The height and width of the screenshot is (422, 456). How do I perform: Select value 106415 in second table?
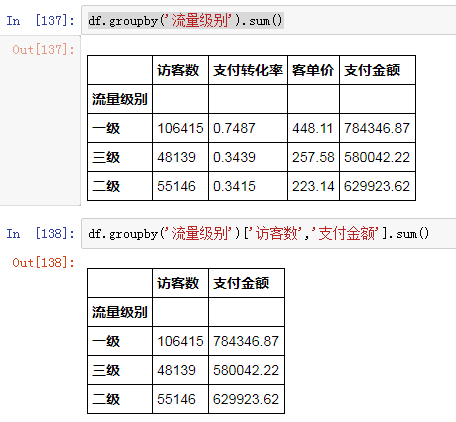pos(180,341)
